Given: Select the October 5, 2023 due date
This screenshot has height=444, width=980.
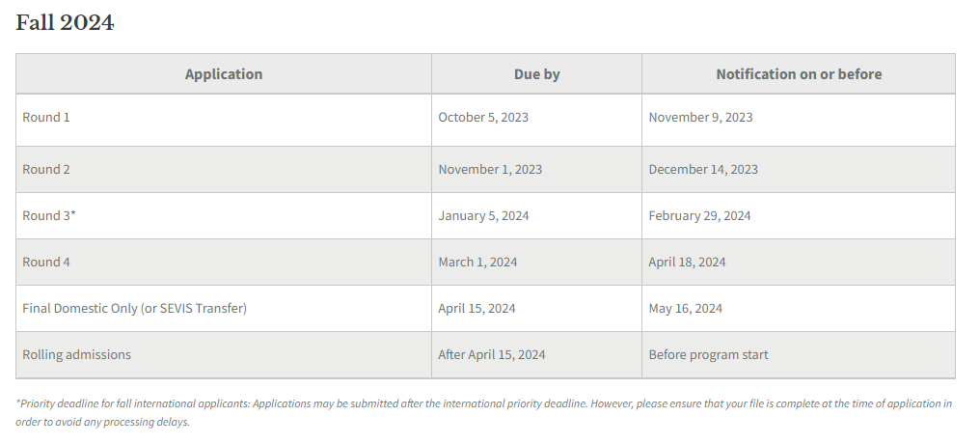Looking at the screenshot, I should [483, 117].
